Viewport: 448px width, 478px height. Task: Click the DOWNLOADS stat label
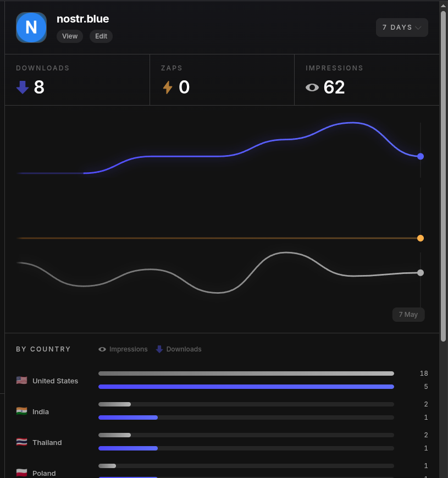(x=43, y=68)
